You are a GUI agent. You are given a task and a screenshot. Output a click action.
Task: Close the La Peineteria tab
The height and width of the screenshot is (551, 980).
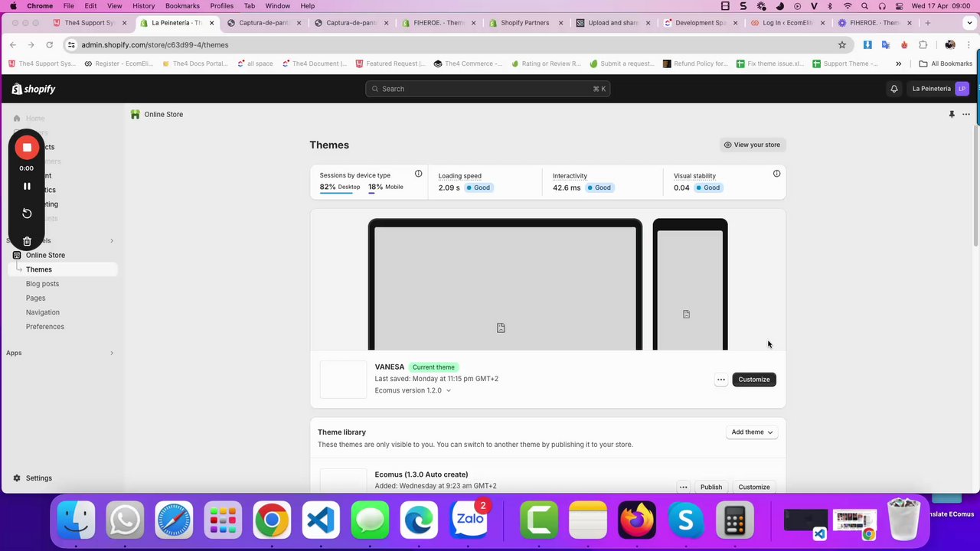[212, 23]
